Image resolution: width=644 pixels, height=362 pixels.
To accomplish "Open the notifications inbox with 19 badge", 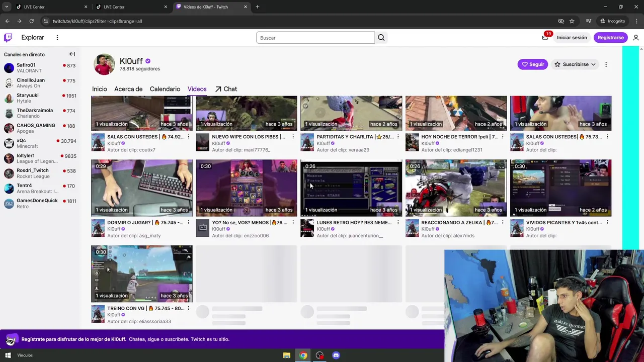I will [545, 38].
